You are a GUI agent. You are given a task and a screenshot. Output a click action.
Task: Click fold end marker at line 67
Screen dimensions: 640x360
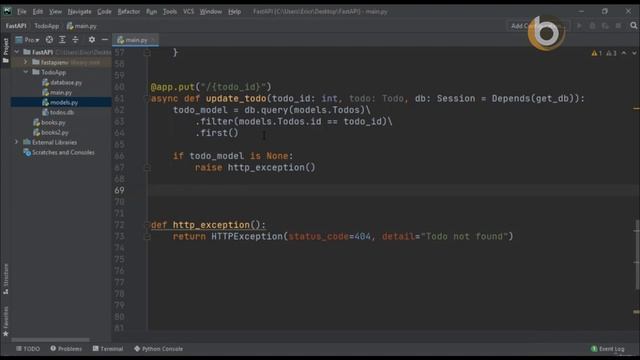point(147,167)
